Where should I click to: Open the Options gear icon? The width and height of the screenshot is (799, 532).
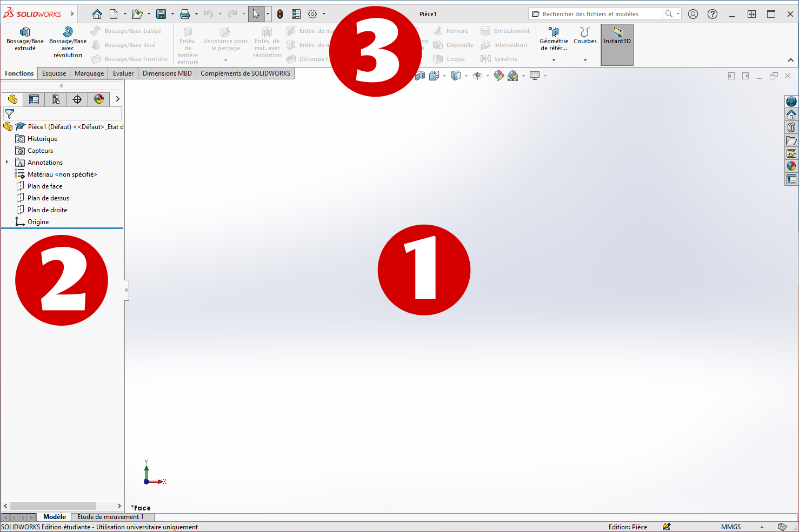pyautogui.click(x=312, y=14)
